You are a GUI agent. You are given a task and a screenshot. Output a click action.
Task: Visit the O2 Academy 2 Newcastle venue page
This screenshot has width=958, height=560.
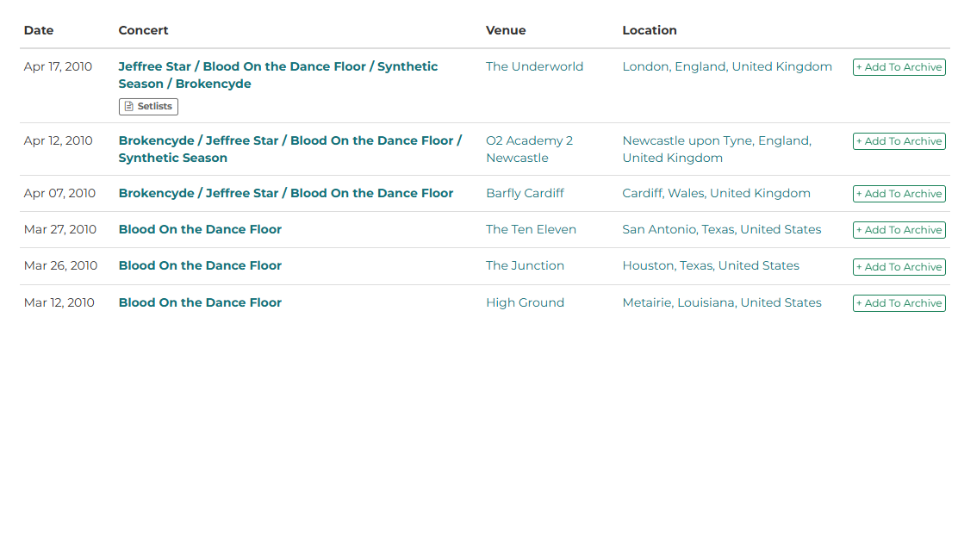(x=529, y=149)
